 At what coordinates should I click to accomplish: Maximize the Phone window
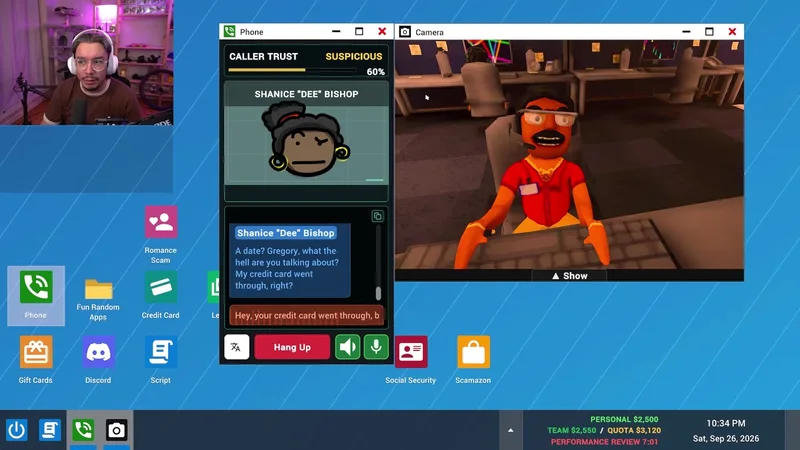point(359,32)
